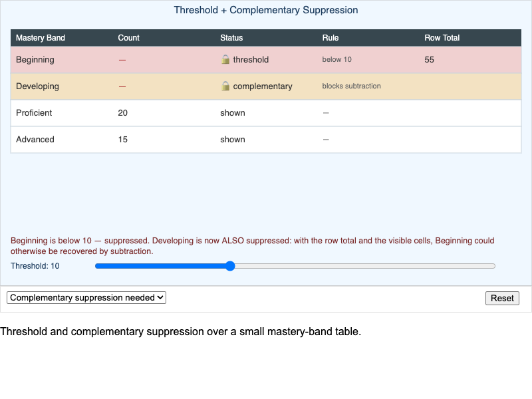Viewport: 532px width, 399px height.
Task: Click the Threshold: 10 label
Action: pyautogui.click(x=35, y=266)
